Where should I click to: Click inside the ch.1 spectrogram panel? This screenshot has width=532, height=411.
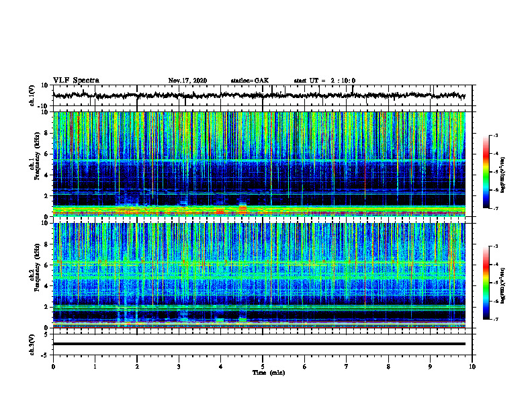point(263,164)
